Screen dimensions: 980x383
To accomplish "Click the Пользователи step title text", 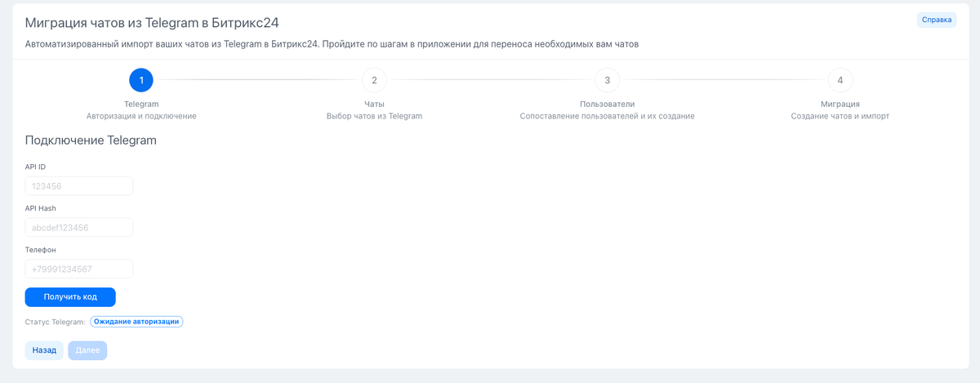I will tap(607, 104).
